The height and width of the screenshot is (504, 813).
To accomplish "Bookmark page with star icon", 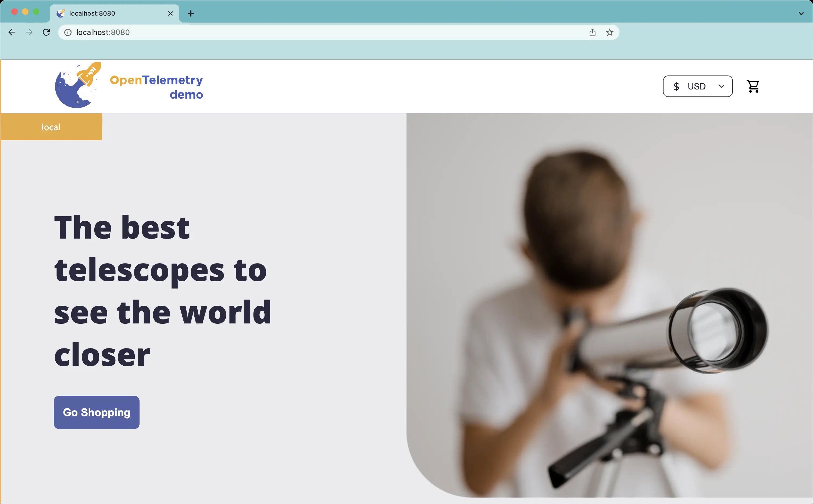I will pyautogui.click(x=609, y=32).
